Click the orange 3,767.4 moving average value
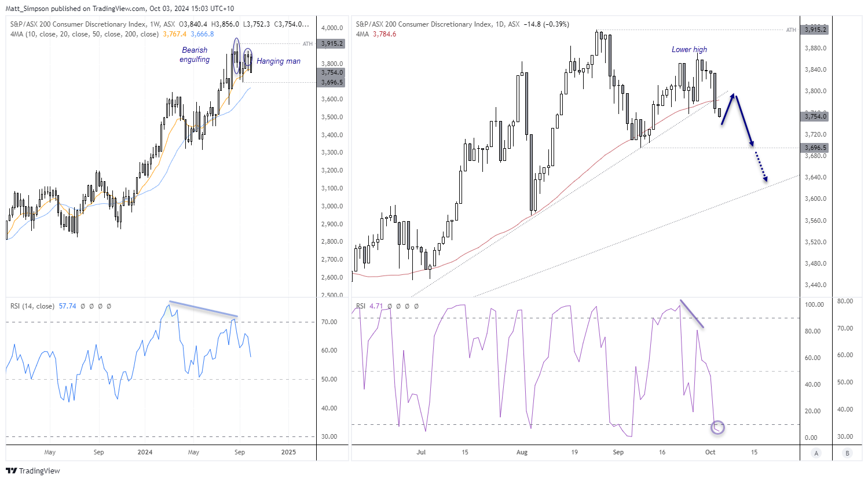The width and height of the screenshot is (868, 481). [175, 34]
